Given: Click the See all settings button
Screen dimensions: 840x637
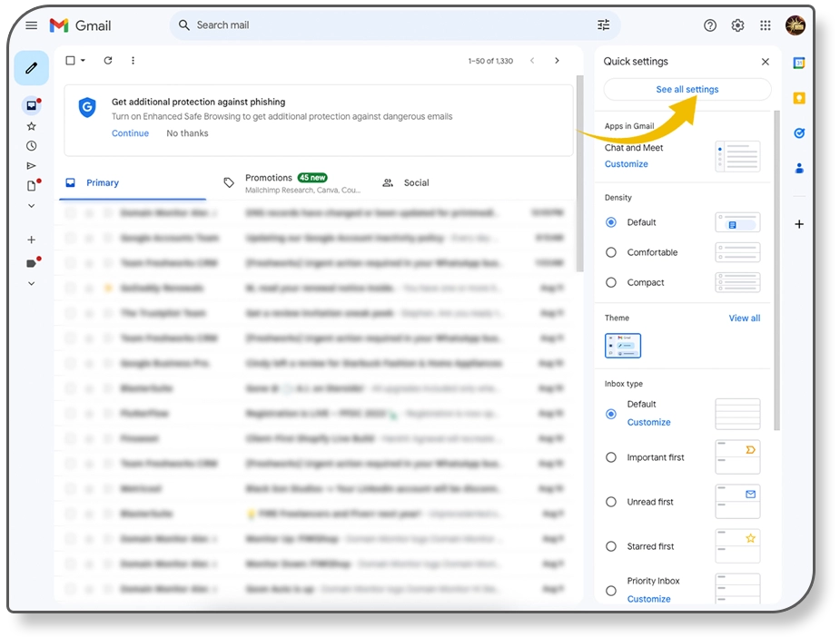Looking at the screenshot, I should (687, 90).
